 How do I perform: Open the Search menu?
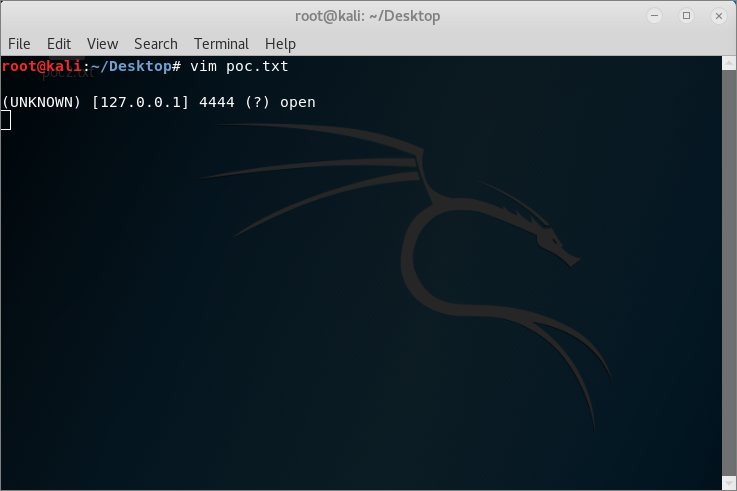point(156,44)
